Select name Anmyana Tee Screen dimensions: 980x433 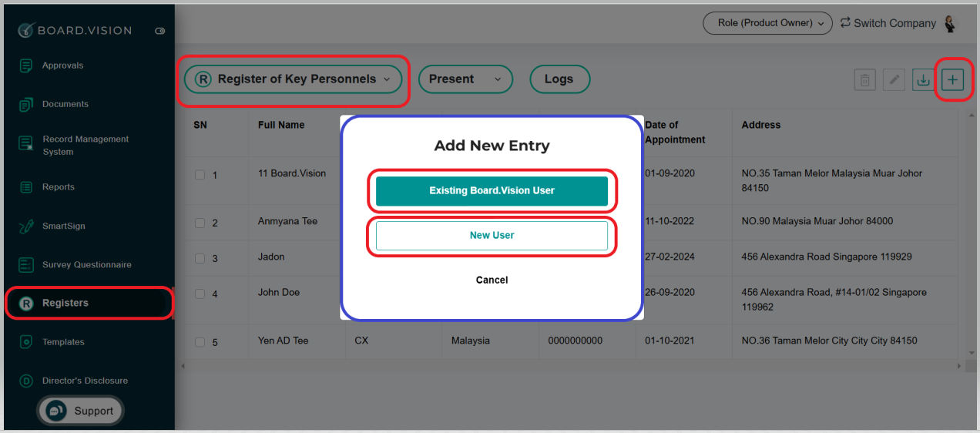(x=287, y=221)
